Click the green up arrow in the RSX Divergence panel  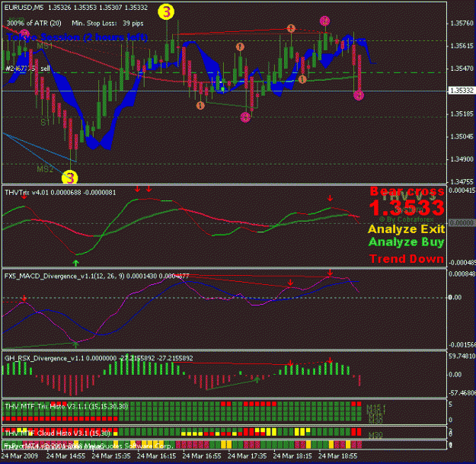pyautogui.click(x=257, y=379)
